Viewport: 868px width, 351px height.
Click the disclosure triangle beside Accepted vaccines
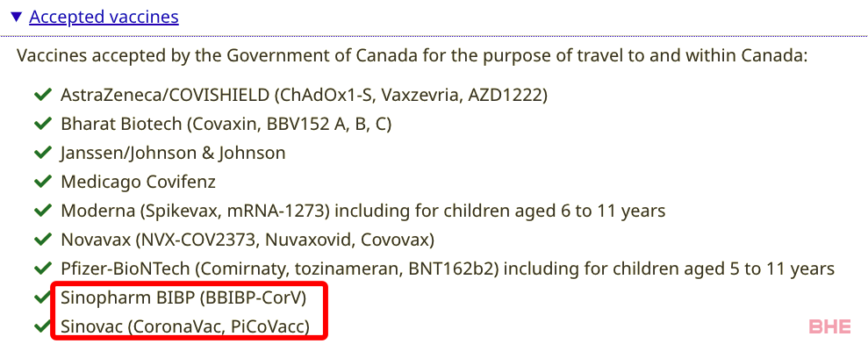coord(17,18)
